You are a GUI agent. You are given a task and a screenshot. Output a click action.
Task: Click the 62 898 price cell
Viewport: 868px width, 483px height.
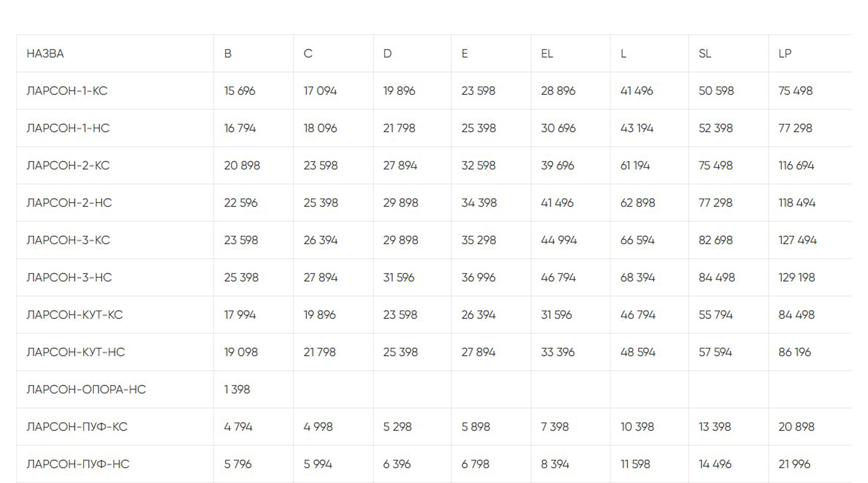tap(637, 203)
